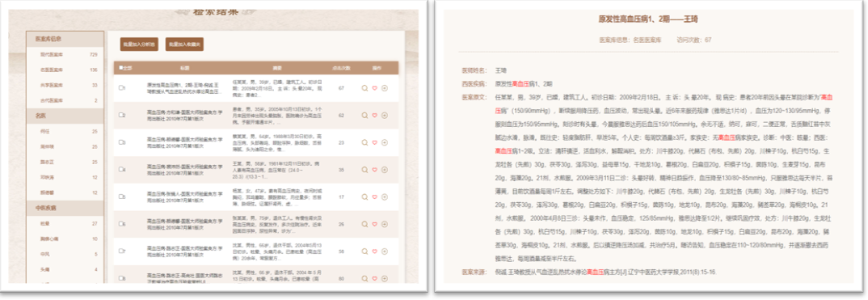Add result row 1 using the plus icon
Viewport: 868px width, 300px height.
tap(385, 87)
